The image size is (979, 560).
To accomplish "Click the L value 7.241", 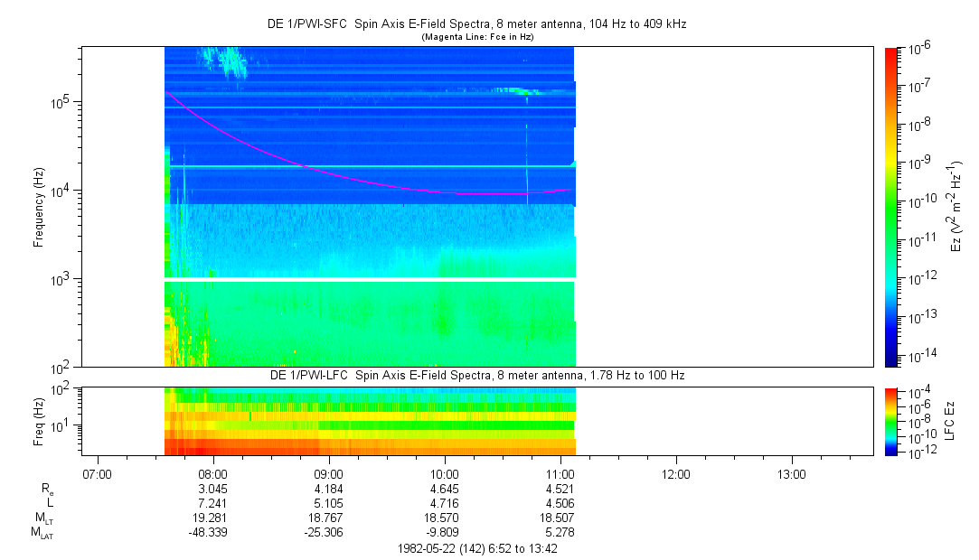I will point(212,503).
